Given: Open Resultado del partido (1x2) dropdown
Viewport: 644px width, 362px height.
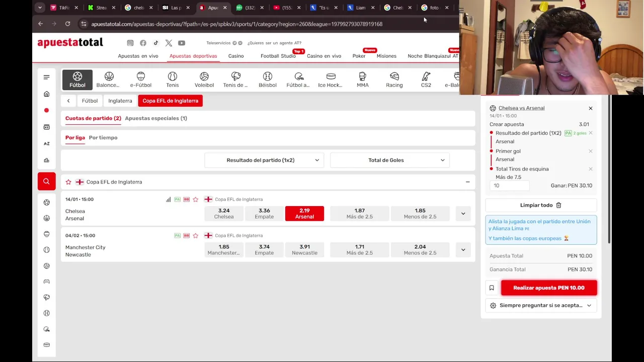Looking at the screenshot, I should [264, 160].
